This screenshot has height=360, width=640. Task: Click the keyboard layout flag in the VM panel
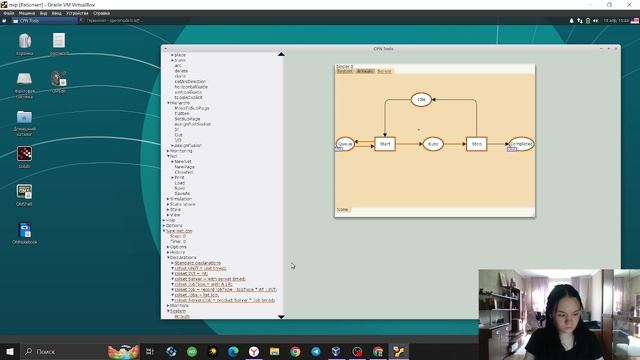(635, 20)
